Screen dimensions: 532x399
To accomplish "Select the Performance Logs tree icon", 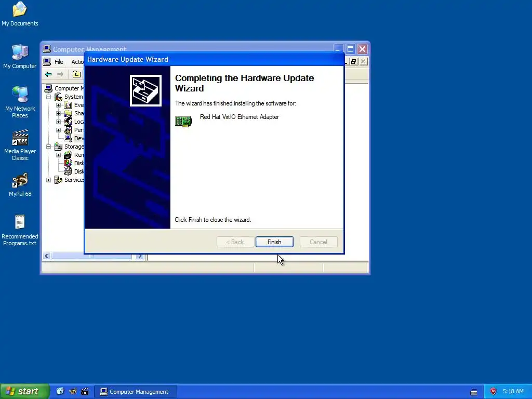I will [68, 130].
